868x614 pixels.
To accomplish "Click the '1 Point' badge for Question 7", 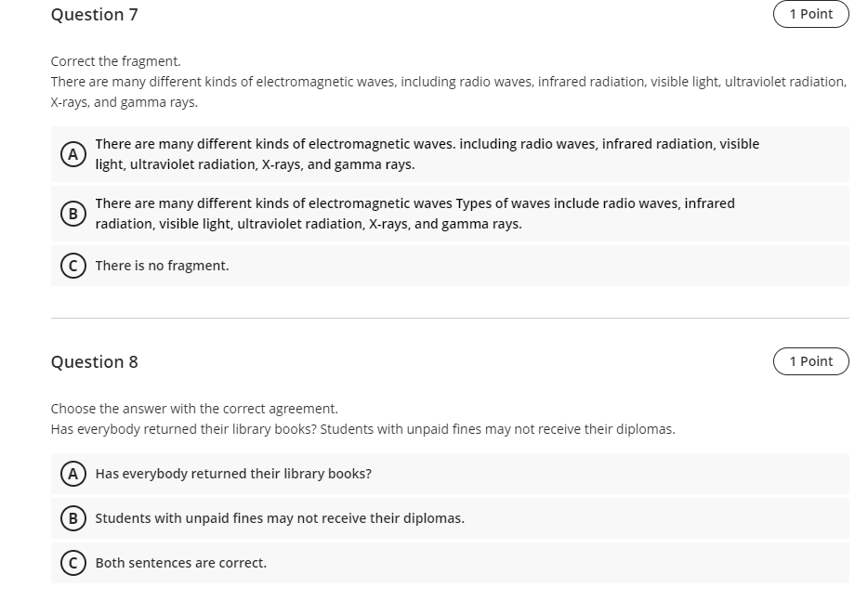I will (810, 14).
